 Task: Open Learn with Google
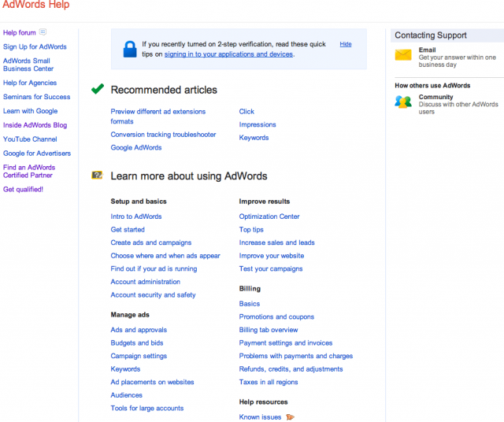click(x=30, y=111)
